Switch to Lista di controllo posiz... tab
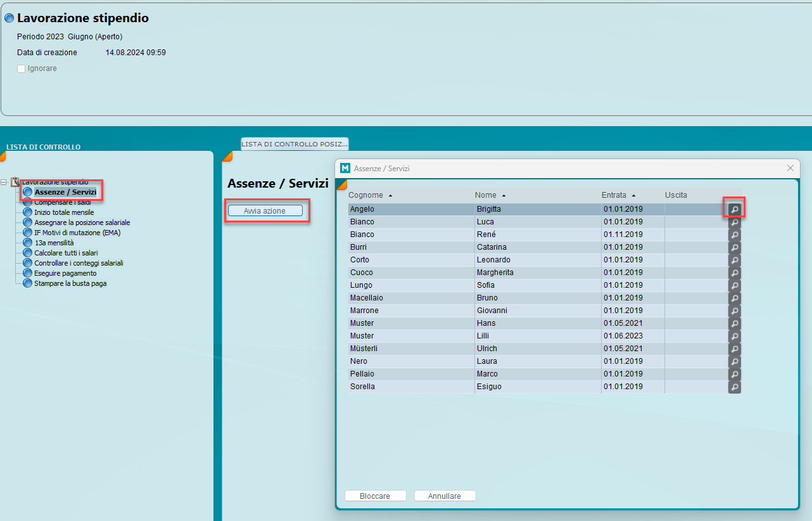The image size is (812, 521). [x=295, y=144]
